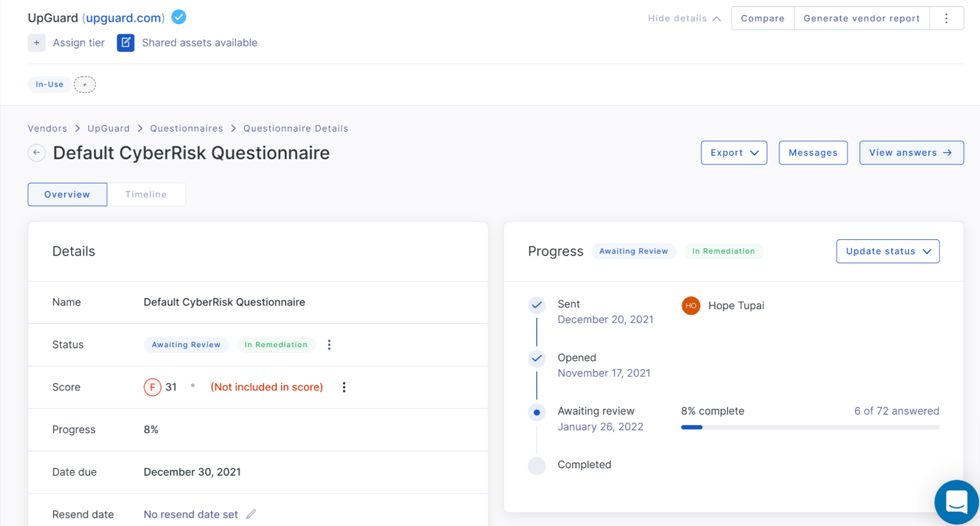Open the Messages button
The height and width of the screenshot is (526, 980).
coord(813,153)
